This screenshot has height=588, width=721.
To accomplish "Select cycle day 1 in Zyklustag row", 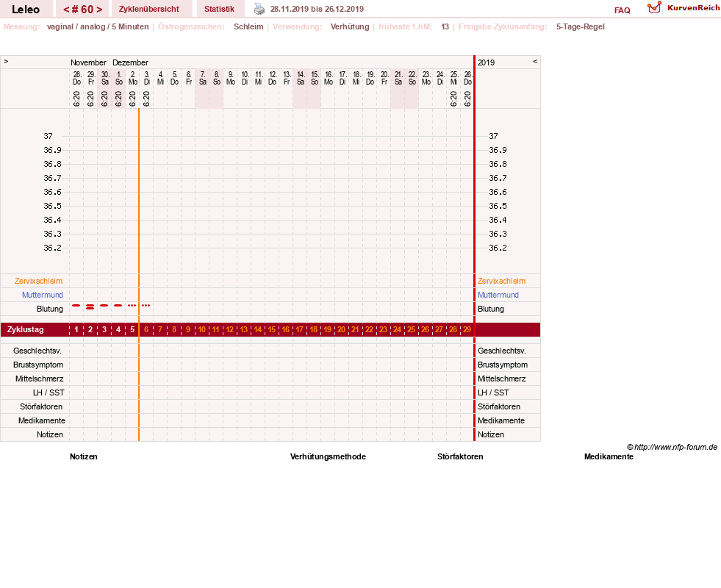I will point(76,329).
